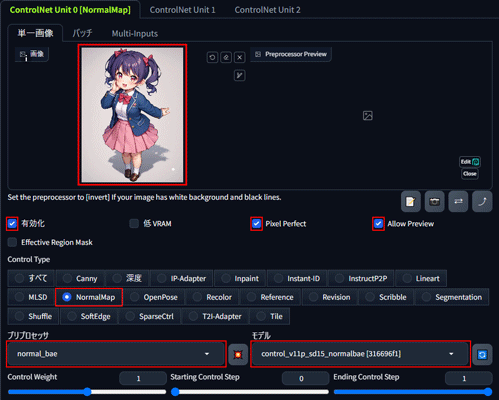The width and height of the screenshot is (499, 400).
Task: Open the Multi-Inputs tab
Action: (135, 33)
